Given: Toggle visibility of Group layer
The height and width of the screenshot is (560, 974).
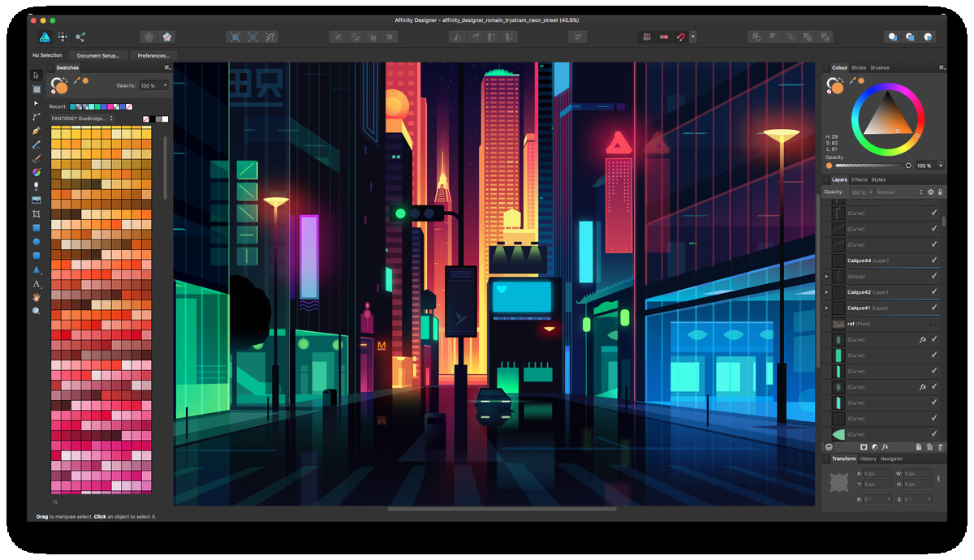Looking at the screenshot, I should pos(934,277).
